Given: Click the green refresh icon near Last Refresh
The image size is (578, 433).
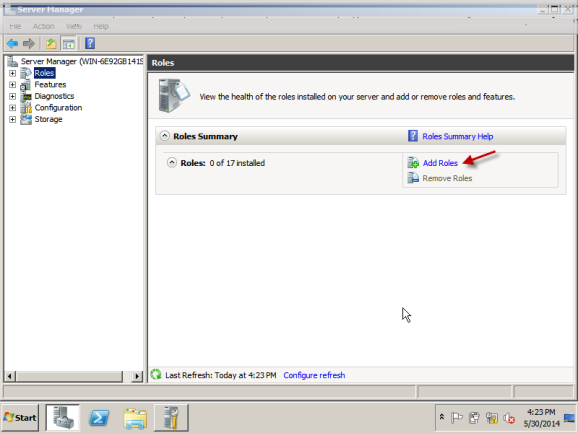Looking at the screenshot, I should (156, 374).
